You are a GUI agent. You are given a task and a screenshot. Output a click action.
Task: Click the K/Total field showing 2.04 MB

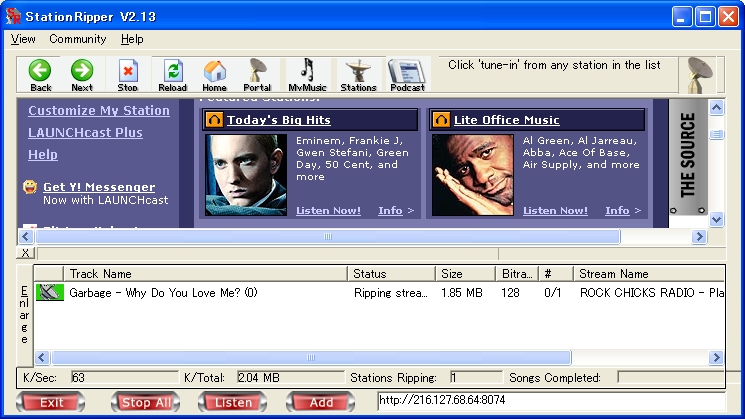(290, 378)
